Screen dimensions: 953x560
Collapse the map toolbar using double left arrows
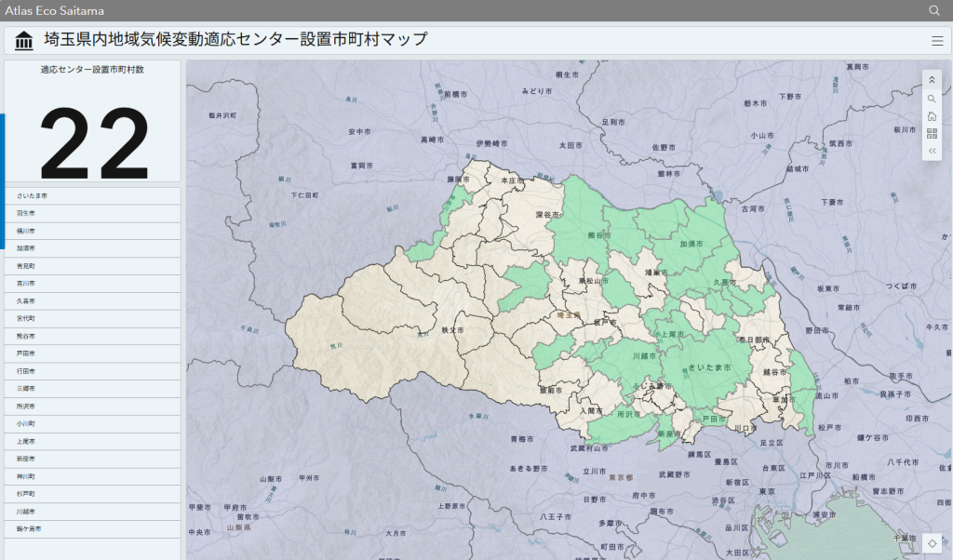932,151
